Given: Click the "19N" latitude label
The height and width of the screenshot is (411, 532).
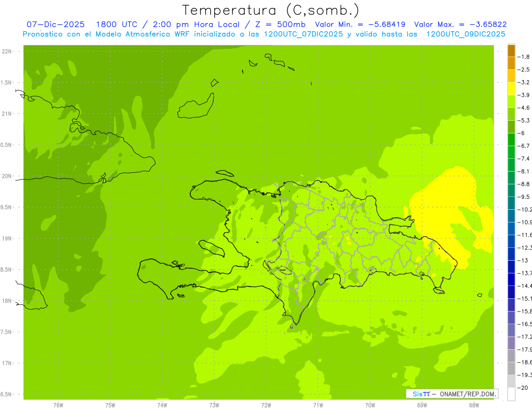Looking at the screenshot, I should click(7, 238).
